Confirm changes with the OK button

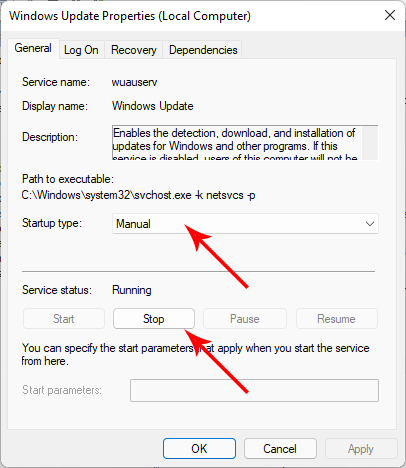pos(199,449)
